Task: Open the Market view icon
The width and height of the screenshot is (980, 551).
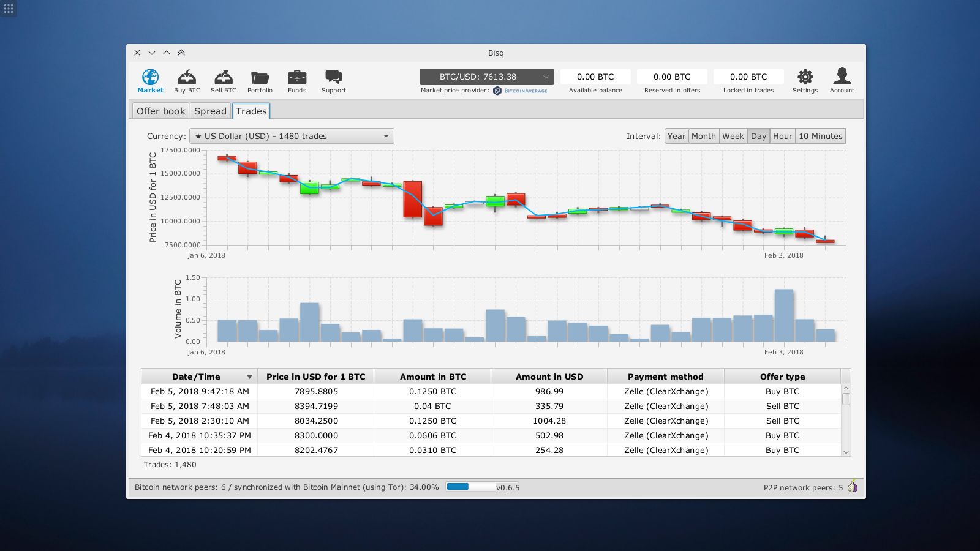Action: coord(150,77)
